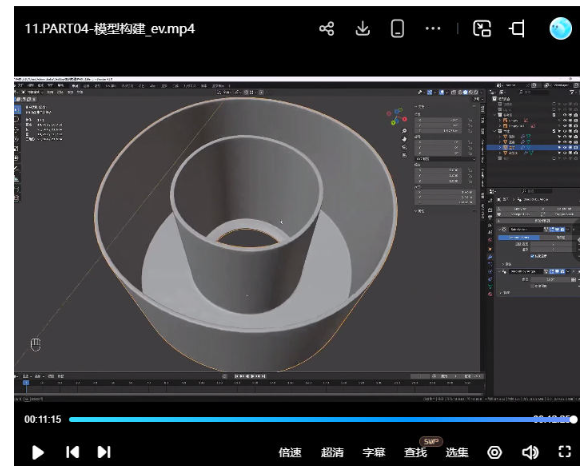Mute the video using the speaker icon

[530, 452]
